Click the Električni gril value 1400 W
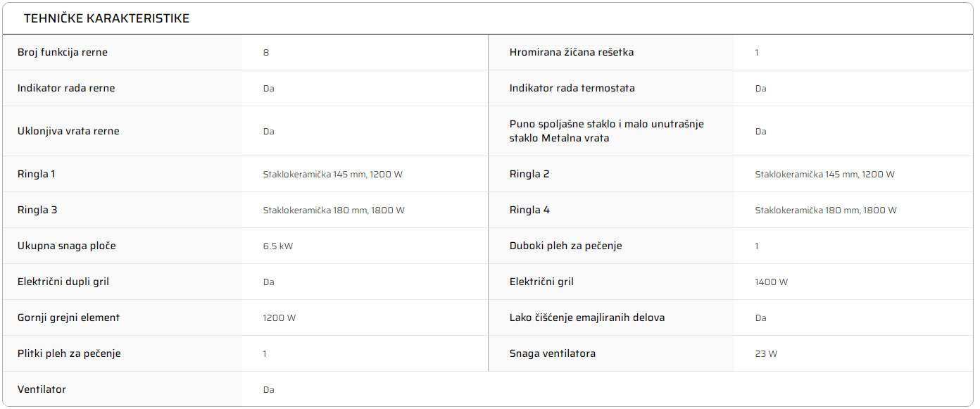The width and height of the screenshot is (980, 409). coord(772,282)
